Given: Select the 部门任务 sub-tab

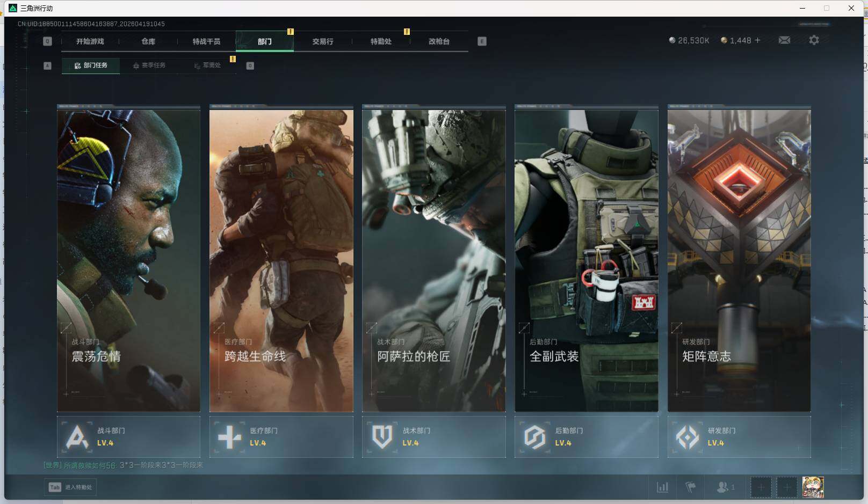Looking at the screenshot, I should [90, 65].
